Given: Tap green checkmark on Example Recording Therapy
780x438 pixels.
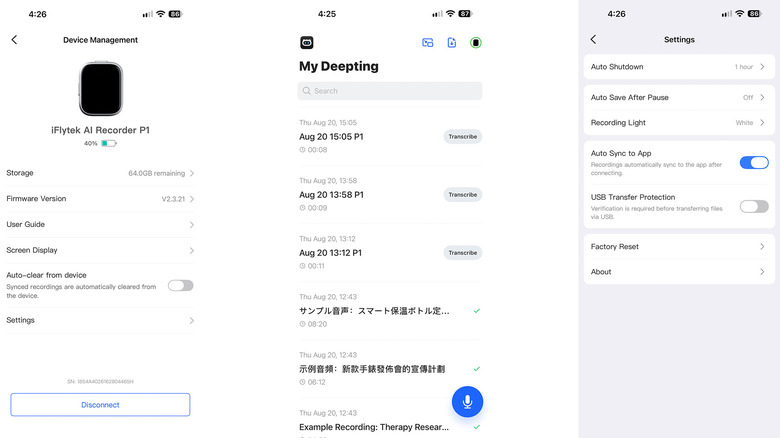Looking at the screenshot, I should [477, 427].
